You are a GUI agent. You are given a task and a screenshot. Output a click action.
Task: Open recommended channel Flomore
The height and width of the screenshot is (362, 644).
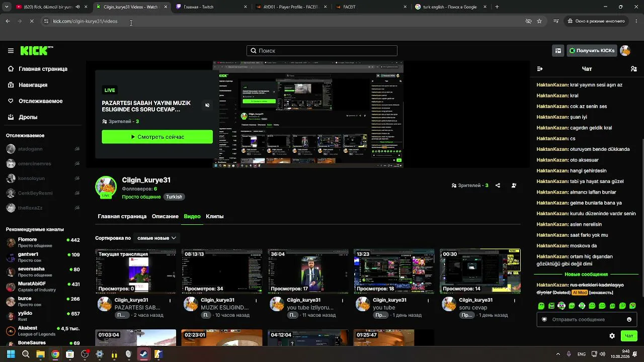click(43, 242)
